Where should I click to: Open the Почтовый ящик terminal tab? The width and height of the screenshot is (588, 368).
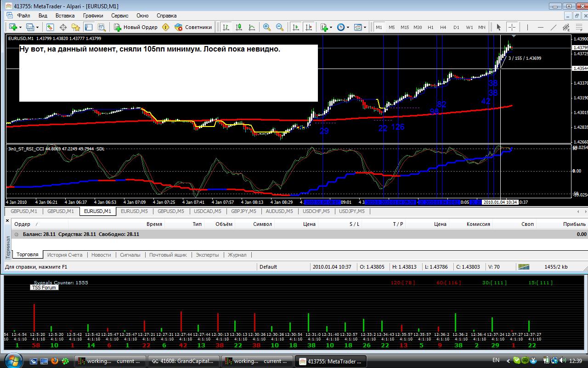pyautogui.click(x=168, y=255)
